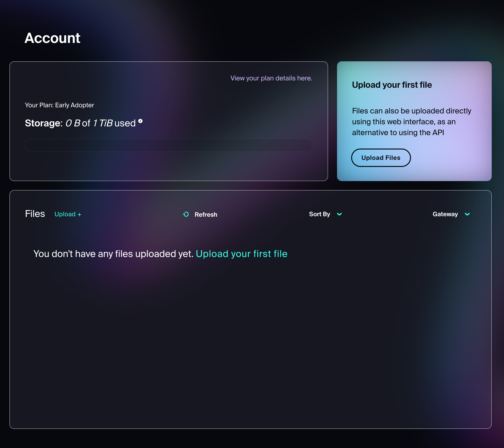This screenshot has width=504, height=448.
Task: Click the circular refresh arrow icon
Action: point(186,214)
